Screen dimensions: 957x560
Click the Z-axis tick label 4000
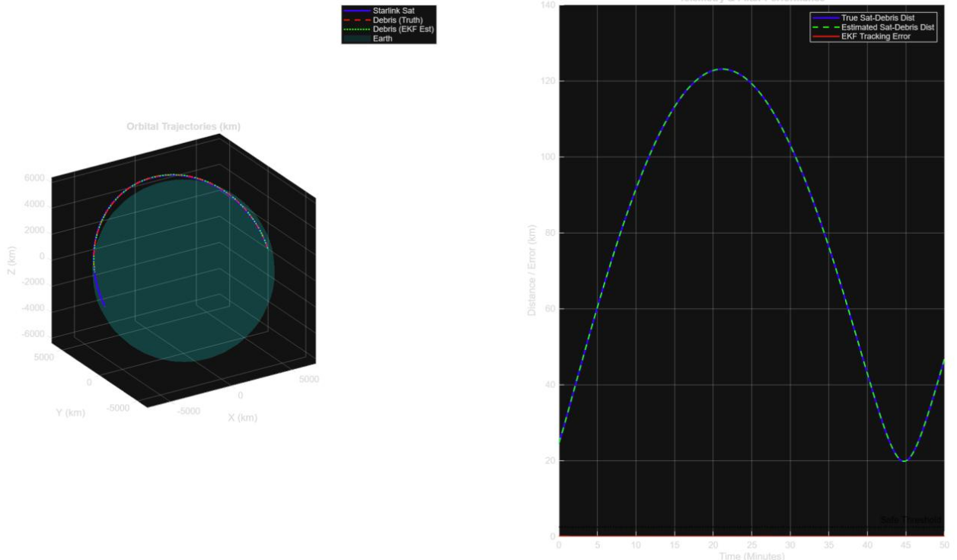point(35,205)
